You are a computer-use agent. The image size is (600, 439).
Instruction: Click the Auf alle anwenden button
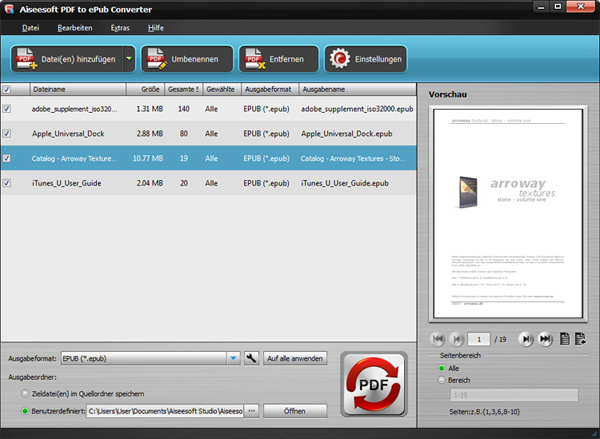(x=293, y=357)
